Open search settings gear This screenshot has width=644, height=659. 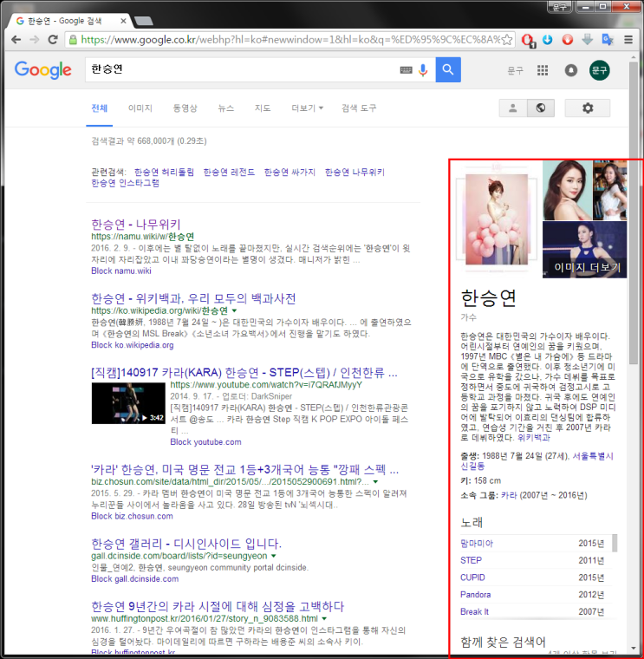pyautogui.click(x=588, y=108)
